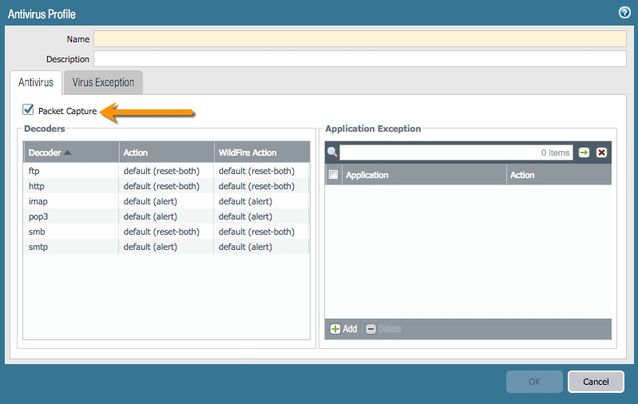Open the Action cell for smtp decoder
638x404 pixels.
(x=165, y=246)
